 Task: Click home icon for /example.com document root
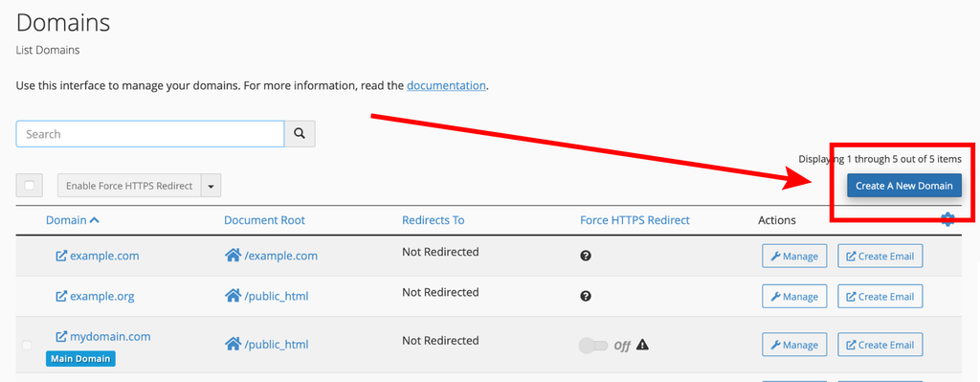233,255
